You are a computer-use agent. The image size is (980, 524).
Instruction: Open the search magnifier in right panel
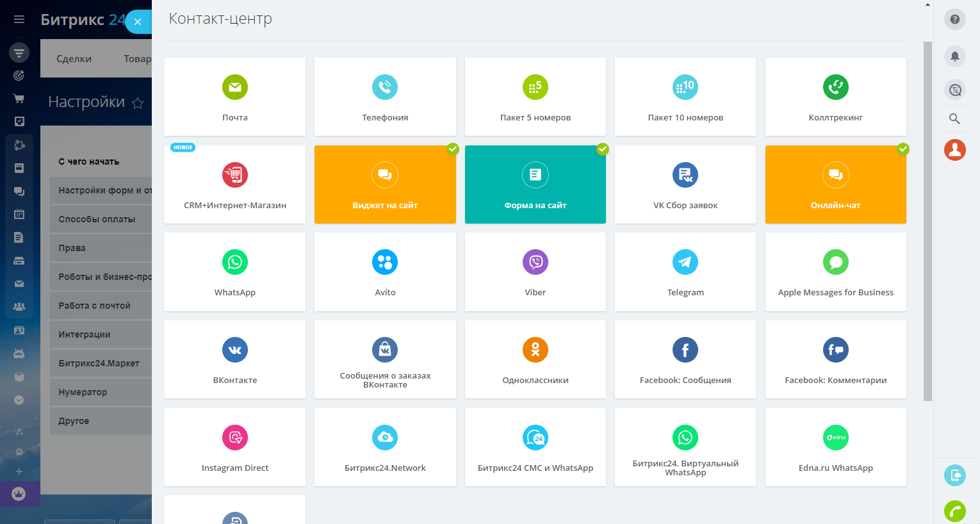(954, 119)
